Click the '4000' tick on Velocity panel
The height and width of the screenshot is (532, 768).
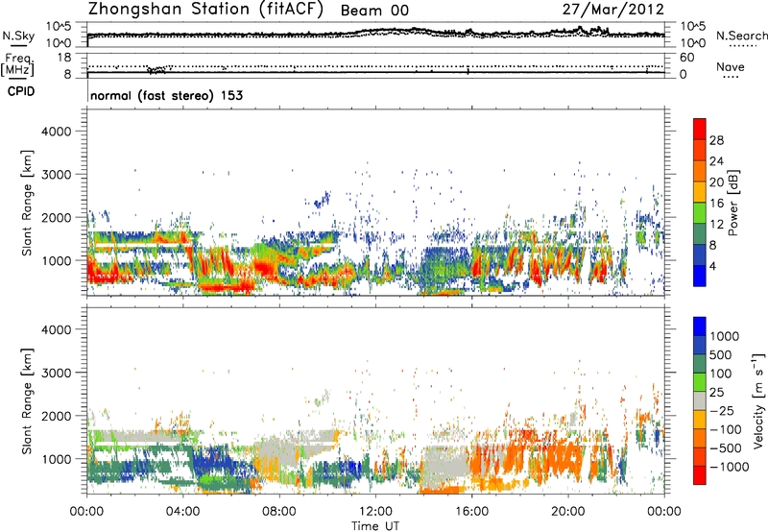pos(57,329)
